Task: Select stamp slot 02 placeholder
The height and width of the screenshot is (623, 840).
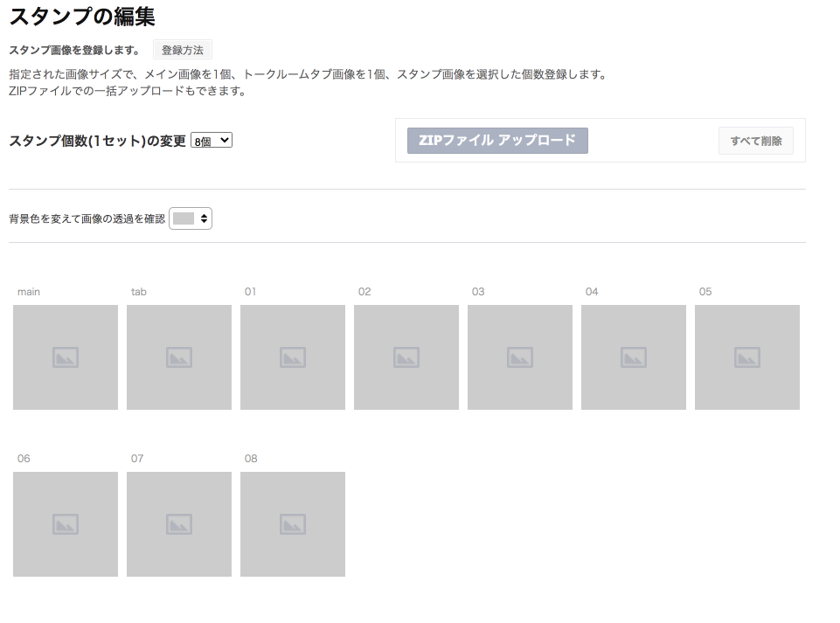Action: [x=406, y=357]
